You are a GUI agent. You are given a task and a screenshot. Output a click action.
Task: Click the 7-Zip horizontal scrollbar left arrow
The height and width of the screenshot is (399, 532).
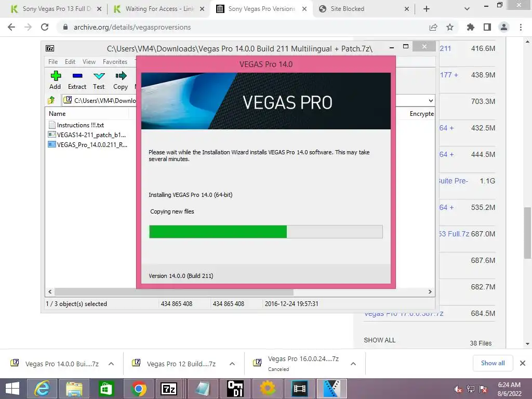(x=50, y=292)
